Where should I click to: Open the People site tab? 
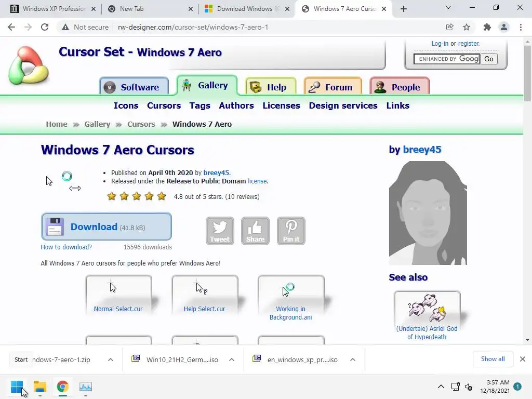pyautogui.click(x=400, y=87)
